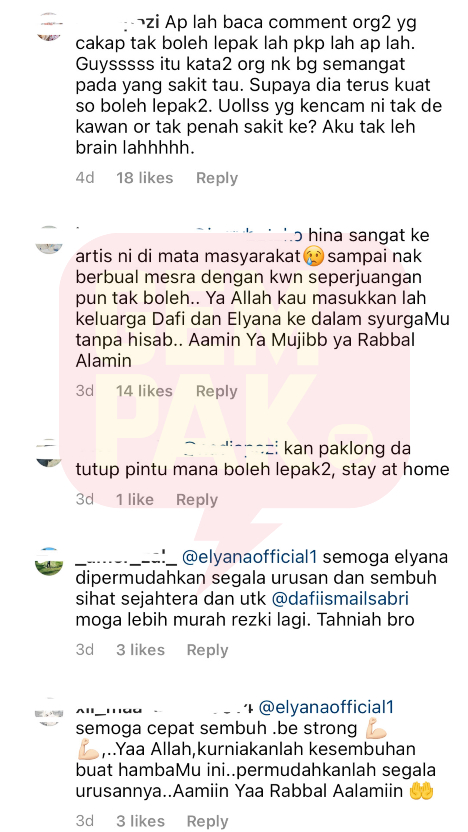View the 18 likes on first comment
The image size is (468, 832).
point(144,178)
